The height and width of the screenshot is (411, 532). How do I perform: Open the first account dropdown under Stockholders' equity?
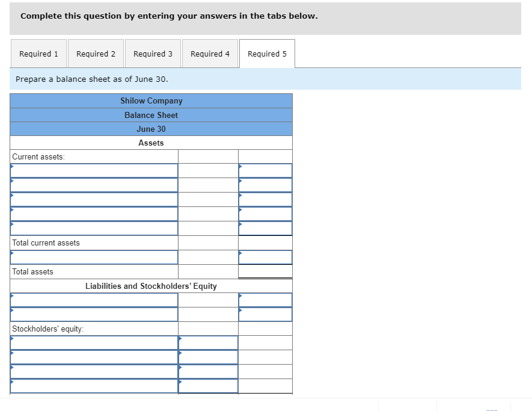point(93,342)
